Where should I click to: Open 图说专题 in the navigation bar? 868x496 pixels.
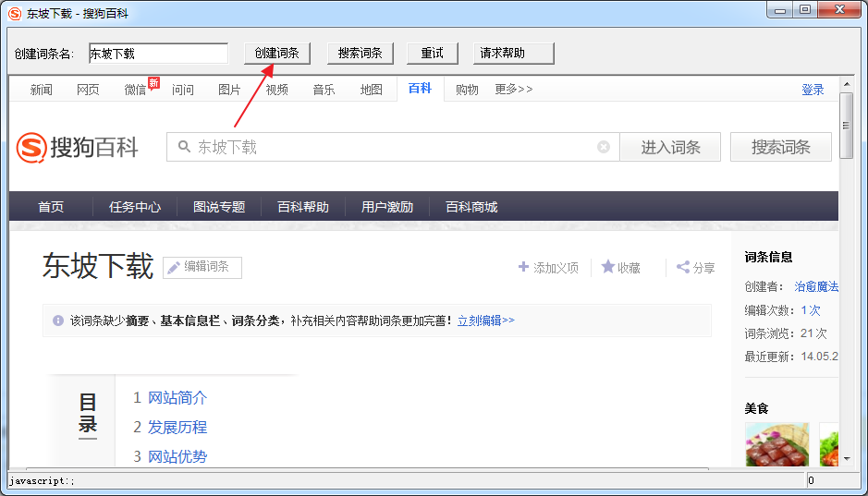click(x=219, y=207)
